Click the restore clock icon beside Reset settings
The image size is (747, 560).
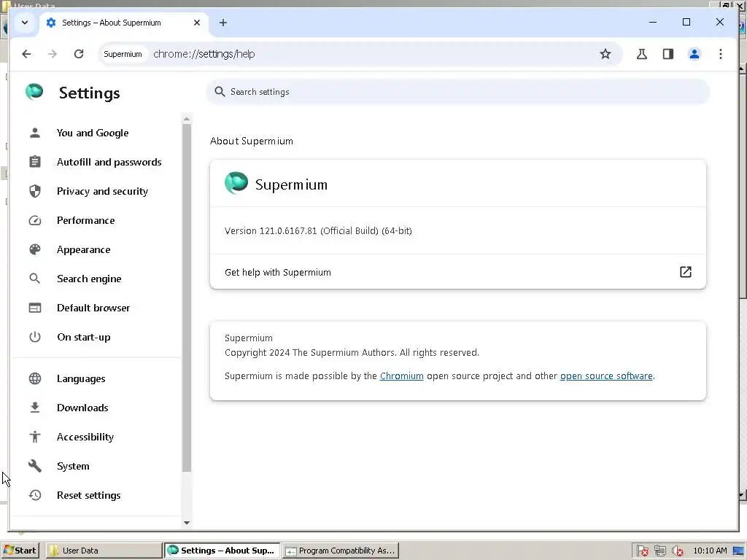(35, 495)
